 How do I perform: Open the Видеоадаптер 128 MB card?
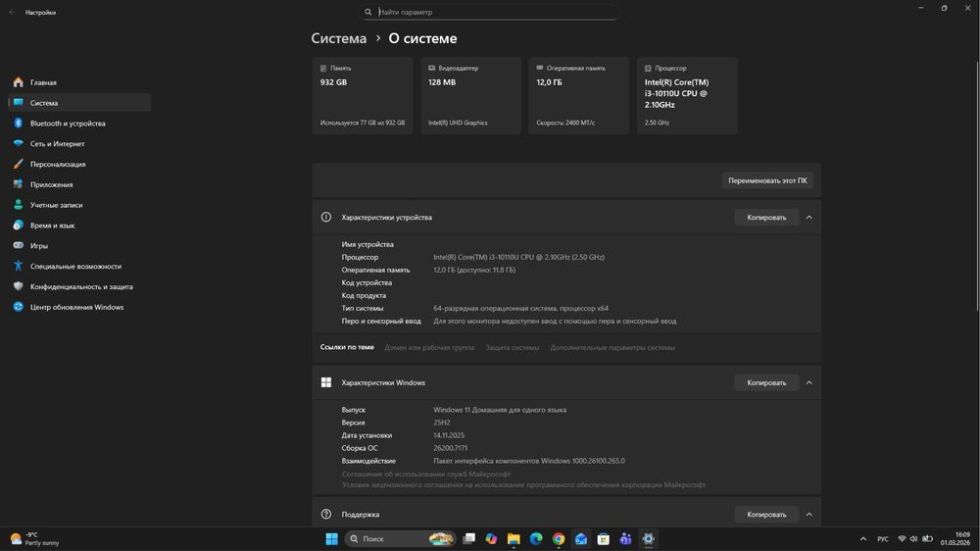point(470,96)
